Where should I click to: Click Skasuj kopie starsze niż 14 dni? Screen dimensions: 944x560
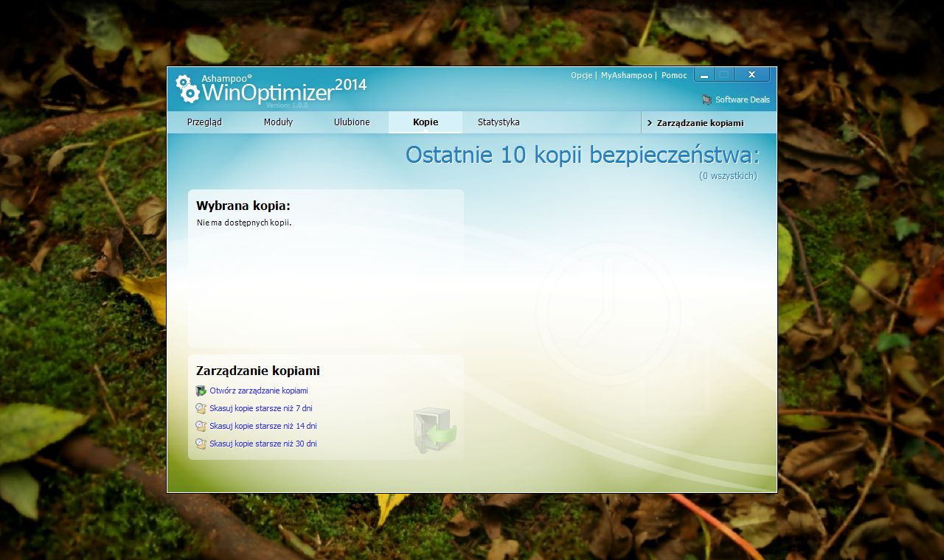263,426
